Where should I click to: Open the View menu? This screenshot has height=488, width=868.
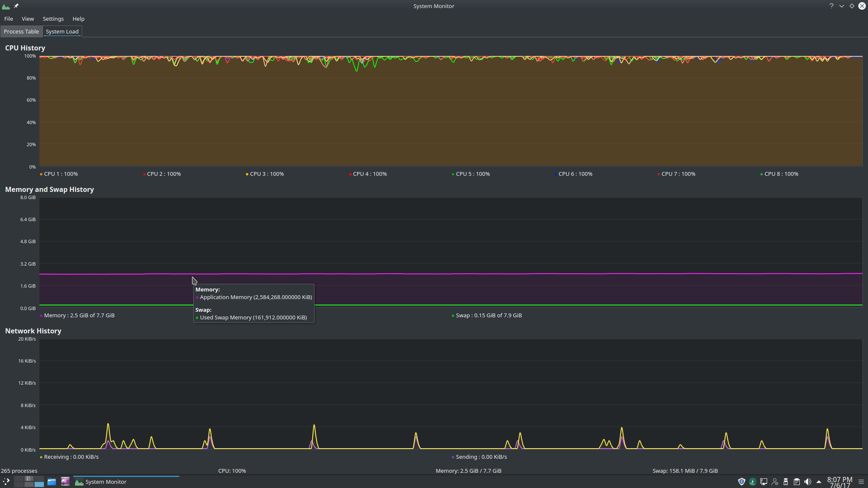(28, 19)
